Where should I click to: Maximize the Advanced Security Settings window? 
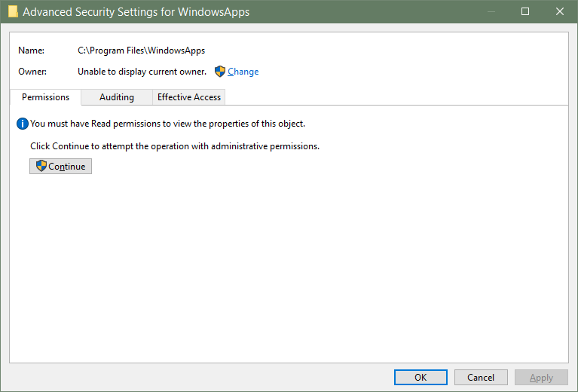pos(525,11)
